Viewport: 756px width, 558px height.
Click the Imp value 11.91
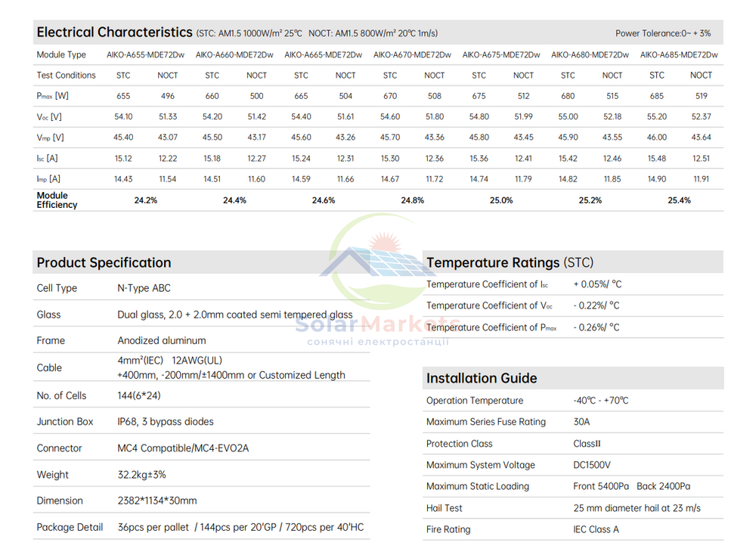pyautogui.click(x=702, y=179)
